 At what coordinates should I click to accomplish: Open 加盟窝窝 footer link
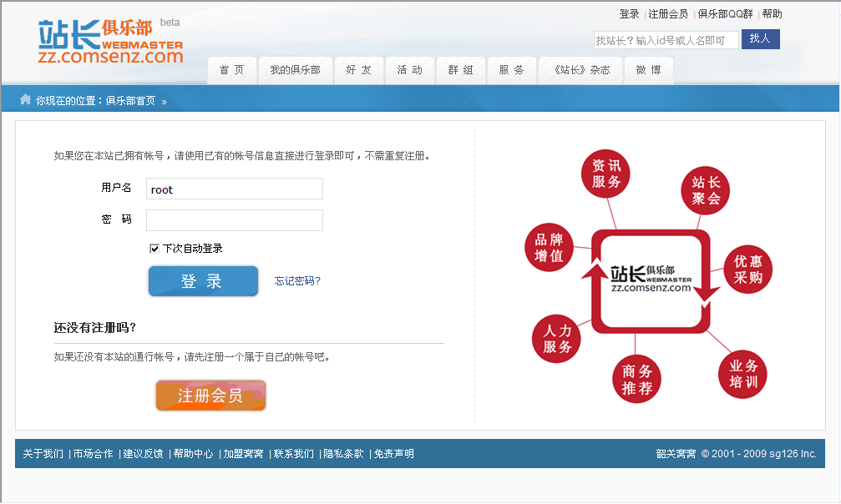point(243,454)
